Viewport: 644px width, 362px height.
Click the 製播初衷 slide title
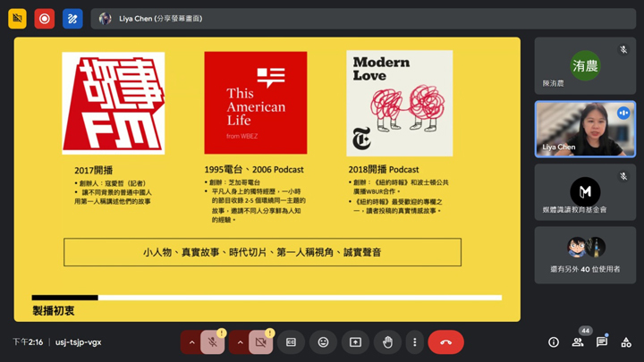[54, 311]
